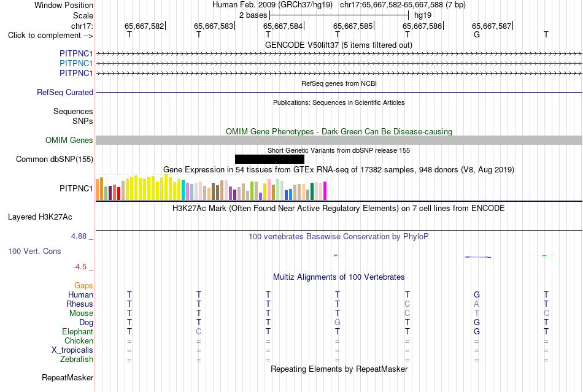Select the Elephant species row label

(x=77, y=331)
